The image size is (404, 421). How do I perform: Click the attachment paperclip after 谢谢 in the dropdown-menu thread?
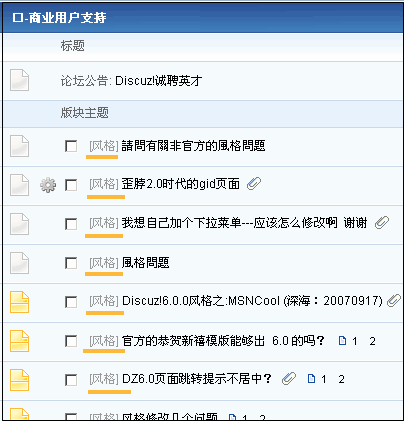point(382,222)
